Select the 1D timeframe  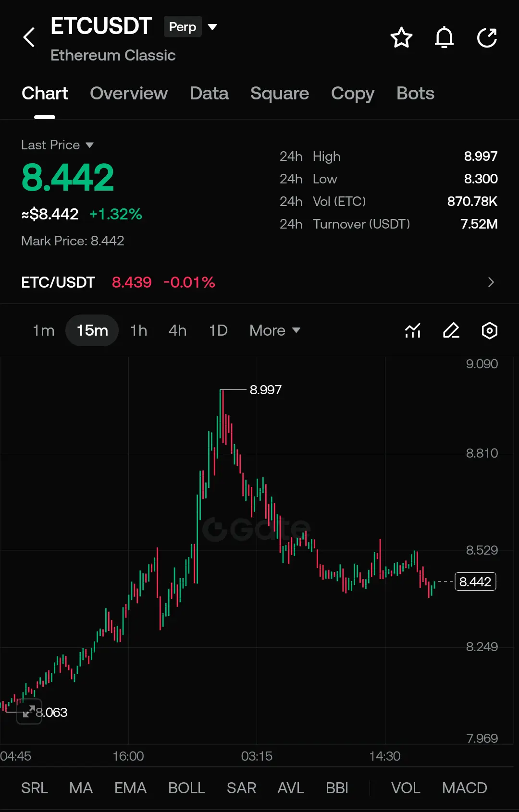pos(218,330)
